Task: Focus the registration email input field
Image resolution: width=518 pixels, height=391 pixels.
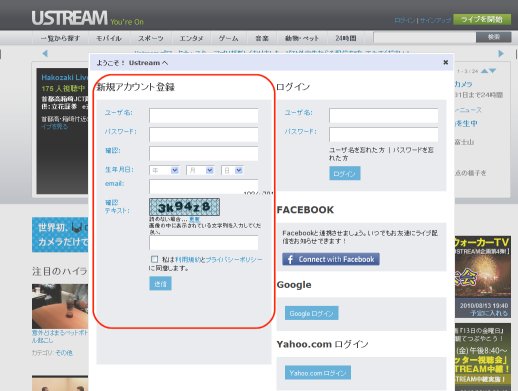Action: (x=204, y=187)
